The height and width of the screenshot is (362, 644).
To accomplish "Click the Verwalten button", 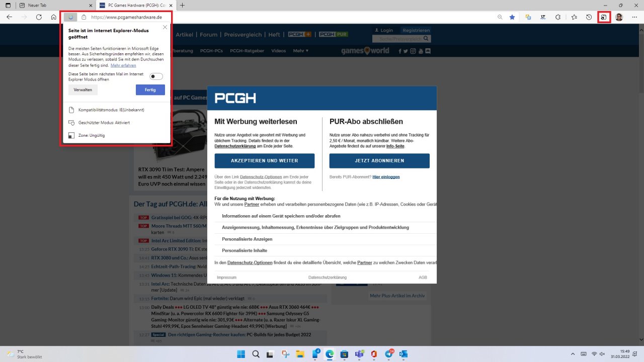I will (x=83, y=89).
